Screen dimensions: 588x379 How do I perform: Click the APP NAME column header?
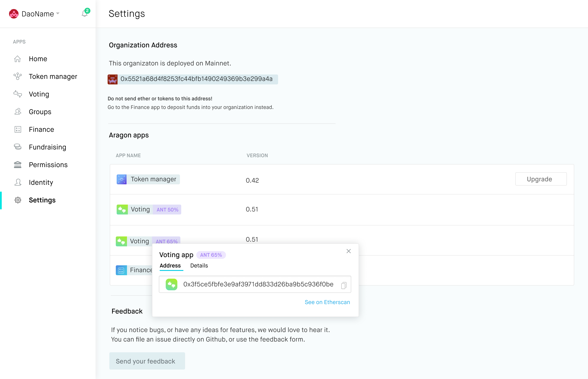(x=128, y=155)
